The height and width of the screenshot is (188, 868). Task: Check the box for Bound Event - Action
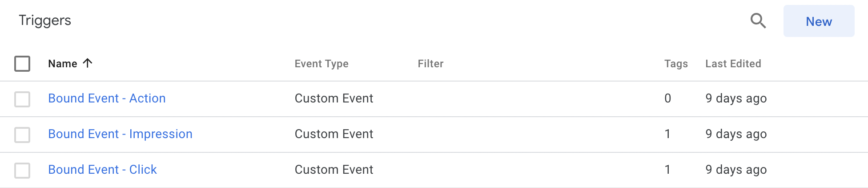(22, 99)
